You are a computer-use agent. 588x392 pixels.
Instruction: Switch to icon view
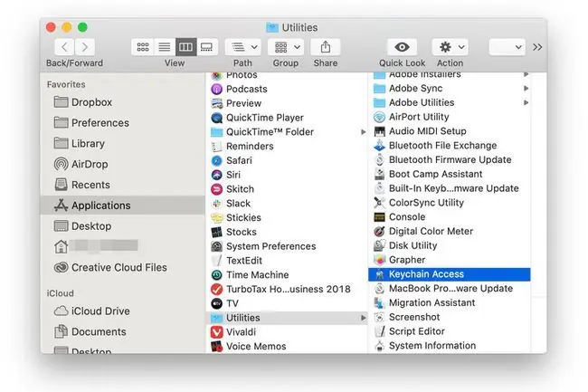point(143,47)
